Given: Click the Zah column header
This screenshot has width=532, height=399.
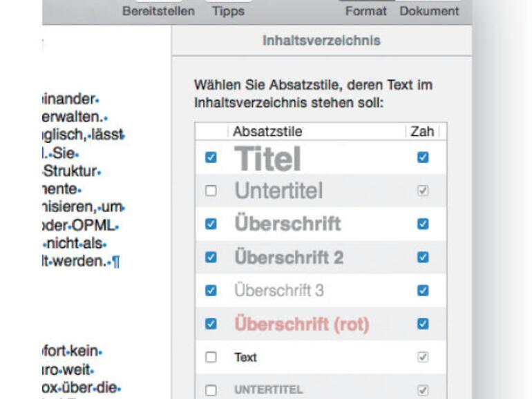Looking at the screenshot, I should 422,131.
